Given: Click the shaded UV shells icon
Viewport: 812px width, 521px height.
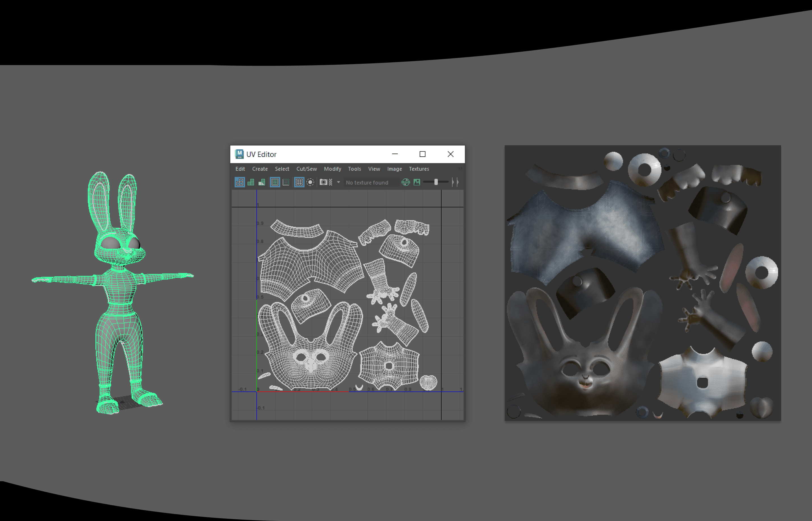Looking at the screenshot, I should [251, 182].
